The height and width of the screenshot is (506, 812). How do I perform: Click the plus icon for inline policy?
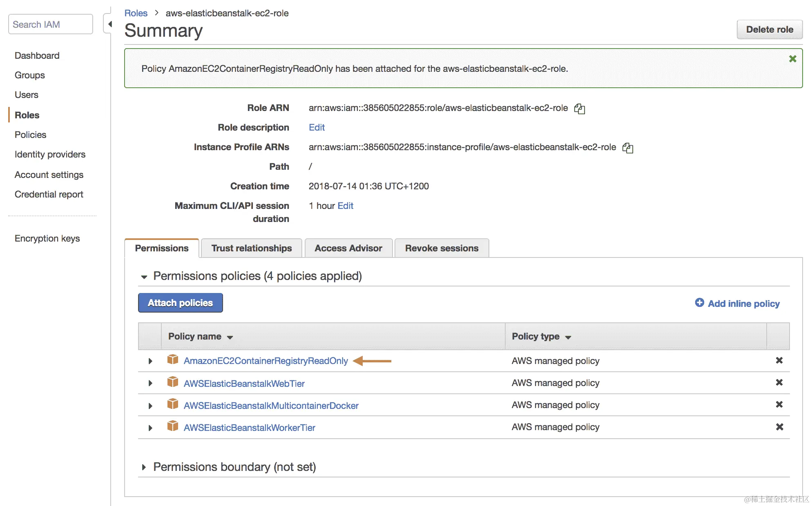tap(699, 303)
